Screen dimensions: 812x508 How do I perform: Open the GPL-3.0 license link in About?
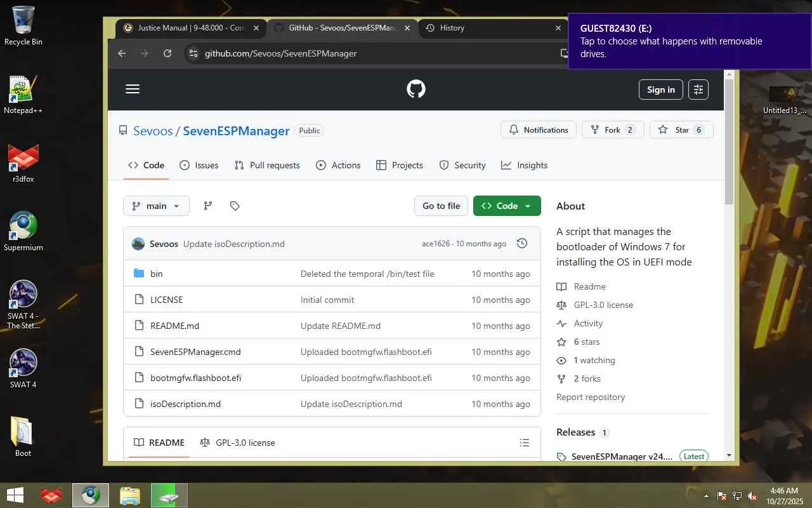pos(595,305)
